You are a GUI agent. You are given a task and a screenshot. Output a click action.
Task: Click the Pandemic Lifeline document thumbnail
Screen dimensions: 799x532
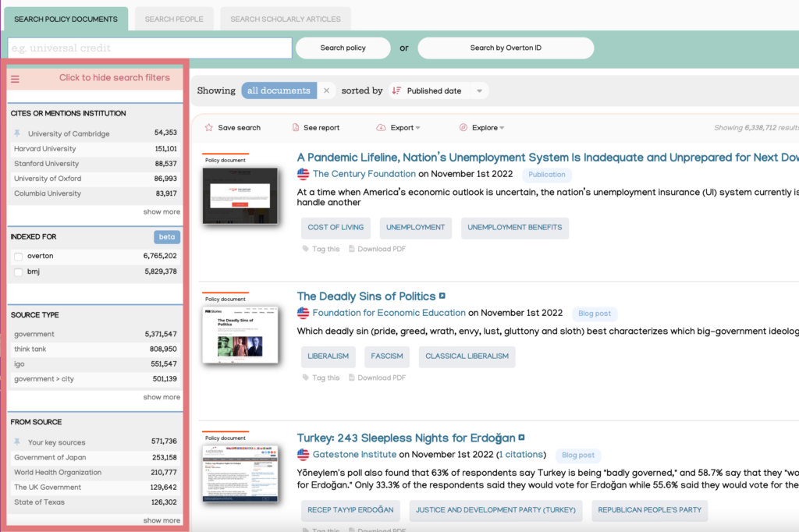pos(240,196)
